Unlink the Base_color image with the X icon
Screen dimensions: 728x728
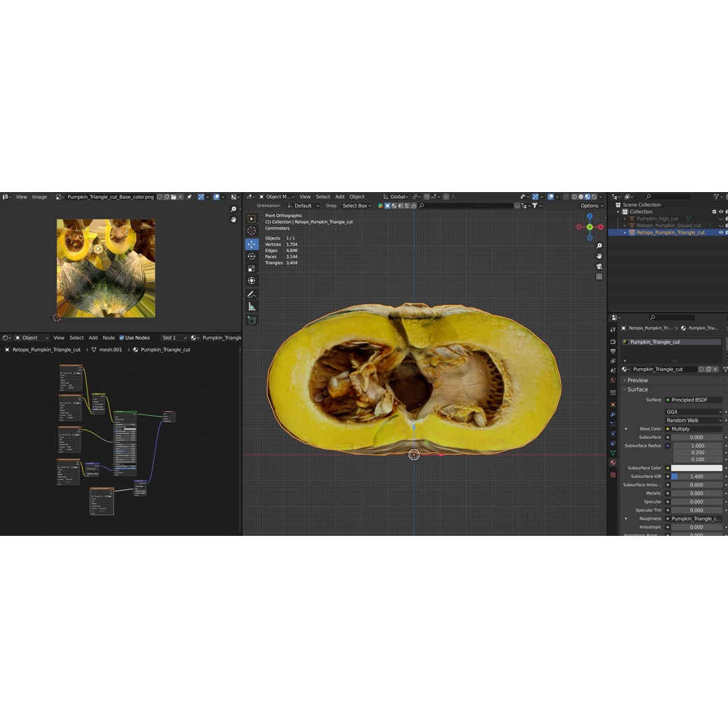(181, 197)
